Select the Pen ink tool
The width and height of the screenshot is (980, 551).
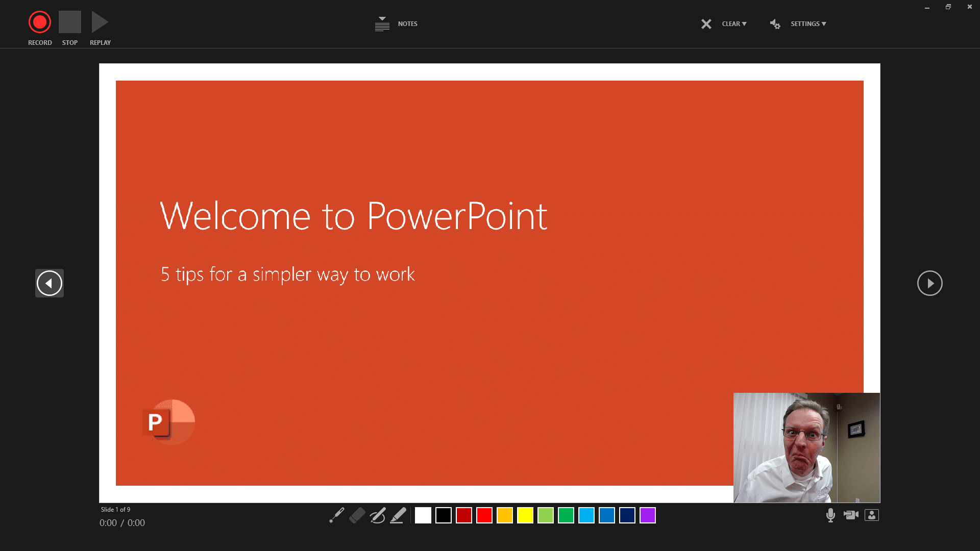[378, 515]
